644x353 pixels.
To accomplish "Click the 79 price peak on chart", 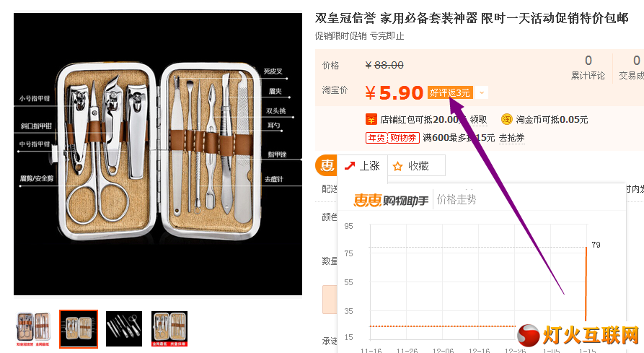I will 596,245.
